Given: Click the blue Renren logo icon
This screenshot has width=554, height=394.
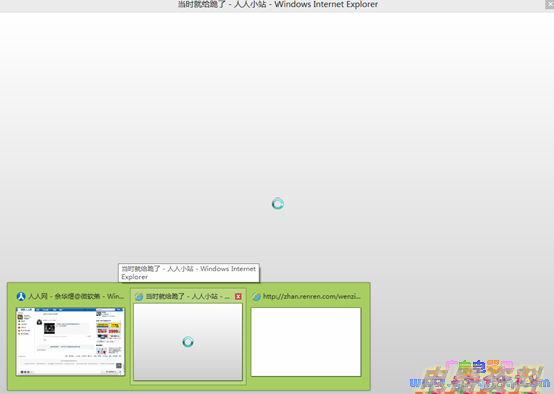Looking at the screenshot, I should [21, 296].
